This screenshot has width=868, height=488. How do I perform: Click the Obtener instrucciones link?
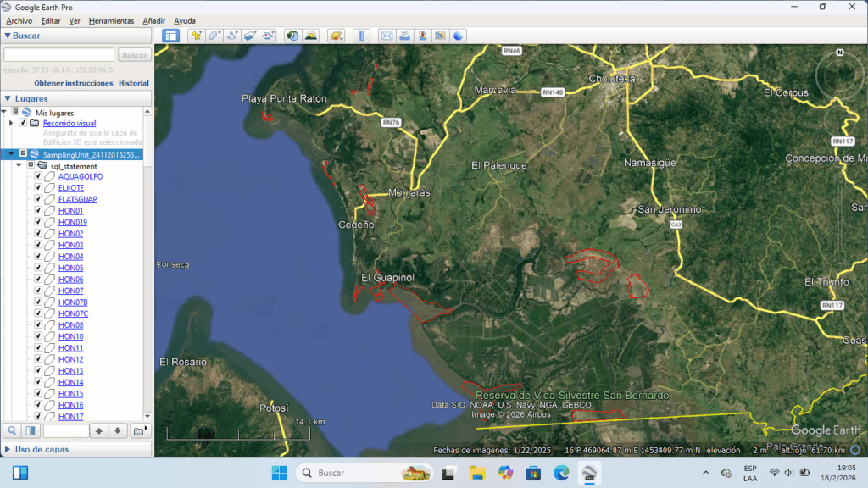(x=73, y=83)
